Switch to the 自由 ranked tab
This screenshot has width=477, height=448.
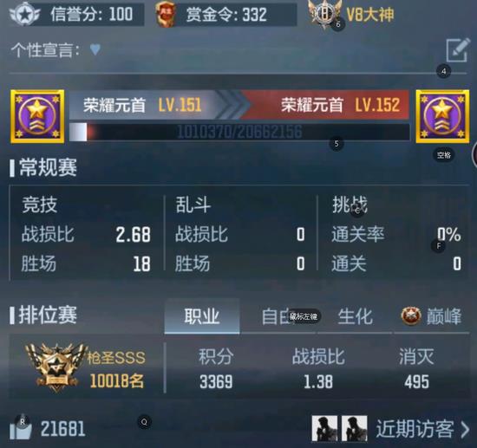tap(278, 316)
